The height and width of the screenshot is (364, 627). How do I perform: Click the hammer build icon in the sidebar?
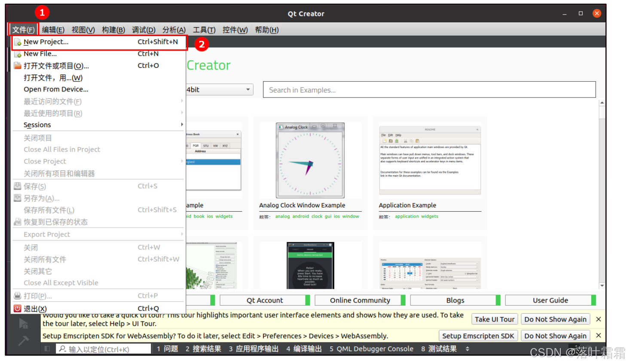tap(23, 341)
